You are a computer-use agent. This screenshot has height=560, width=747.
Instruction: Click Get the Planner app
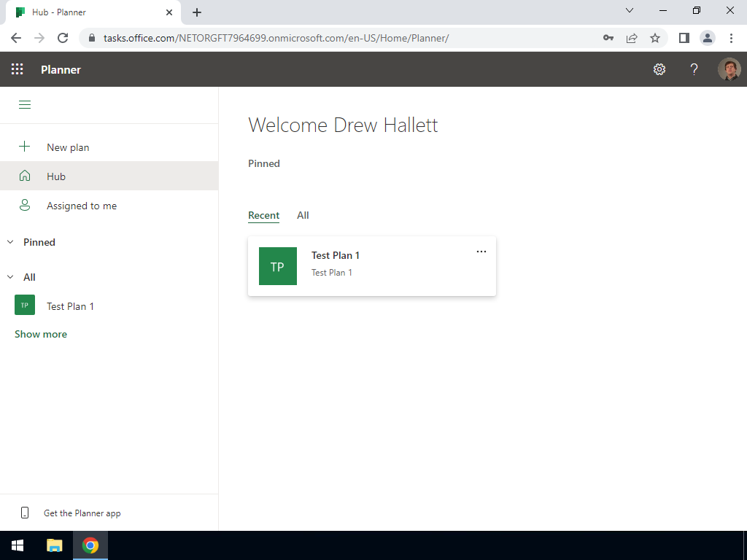(82, 513)
